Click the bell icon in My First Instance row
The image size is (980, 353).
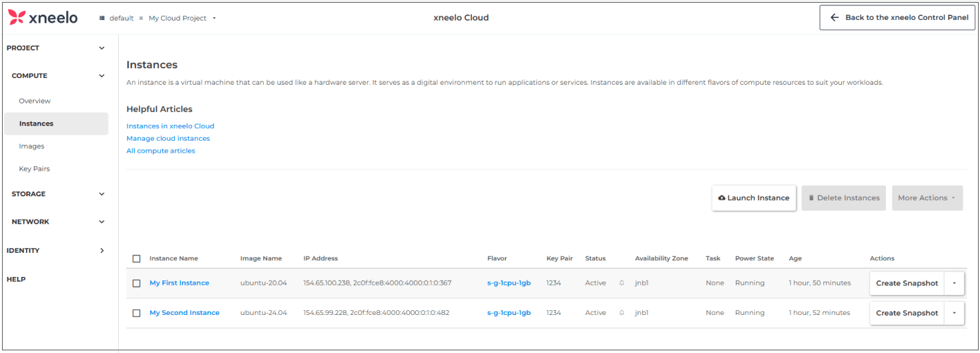tap(622, 283)
